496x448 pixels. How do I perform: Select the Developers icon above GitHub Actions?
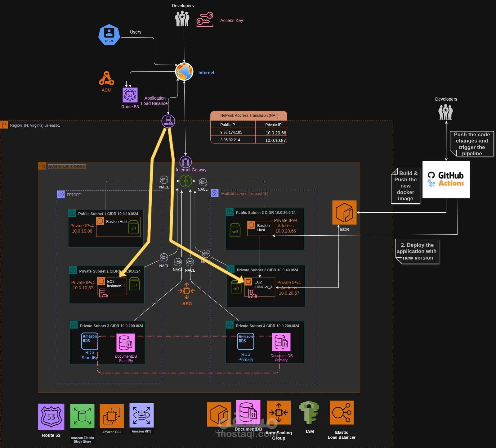(x=446, y=112)
